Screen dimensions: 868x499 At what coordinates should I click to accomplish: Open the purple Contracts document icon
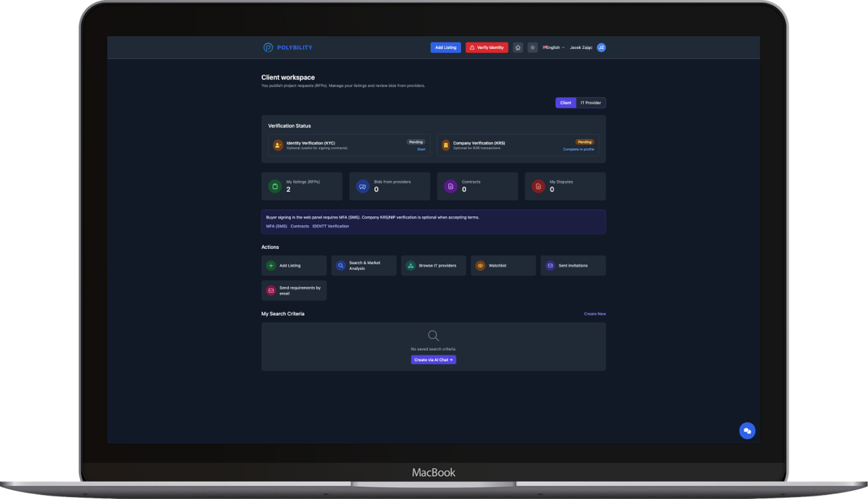point(450,186)
